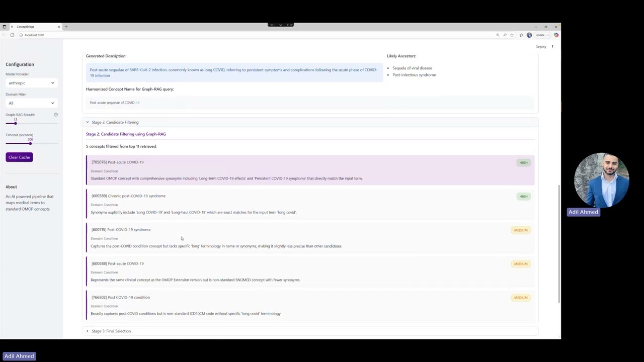Image resolution: width=644 pixels, height=362 pixels.
Task: Open the browser profile avatar
Action: 529,35
